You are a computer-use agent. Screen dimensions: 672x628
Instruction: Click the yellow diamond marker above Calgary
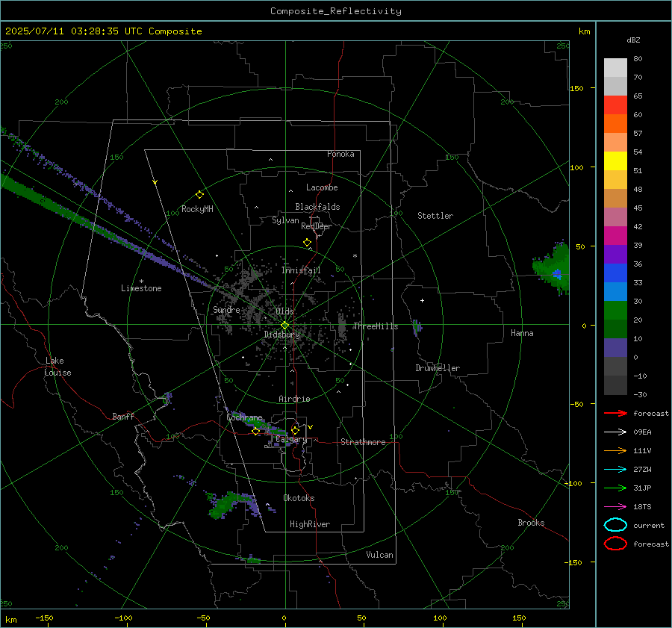(295, 430)
